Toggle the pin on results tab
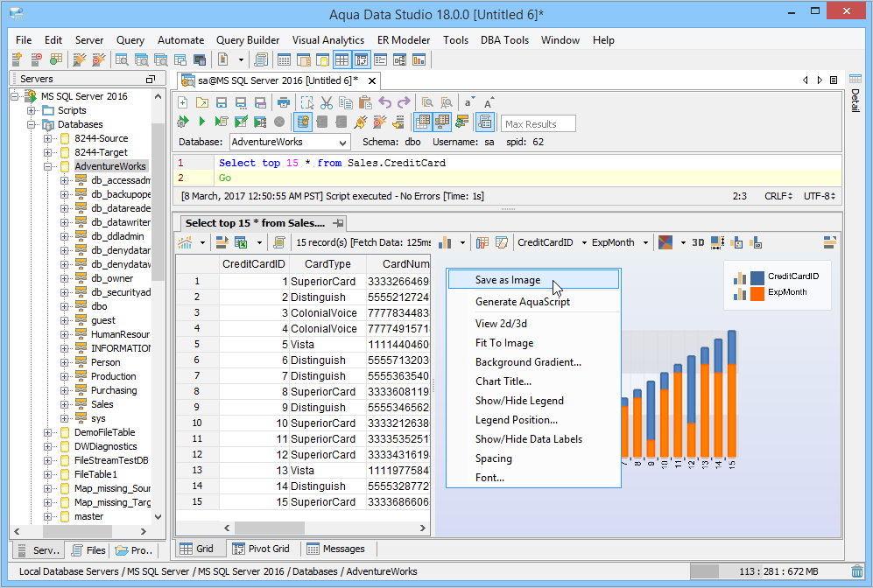The height and width of the screenshot is (588, 873). 338,223
